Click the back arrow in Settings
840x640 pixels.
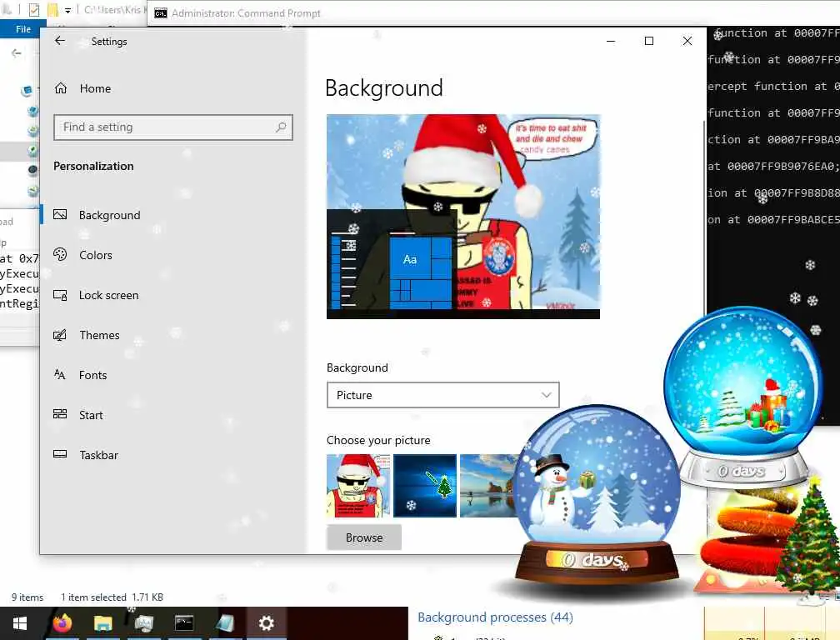coord(60,41)
